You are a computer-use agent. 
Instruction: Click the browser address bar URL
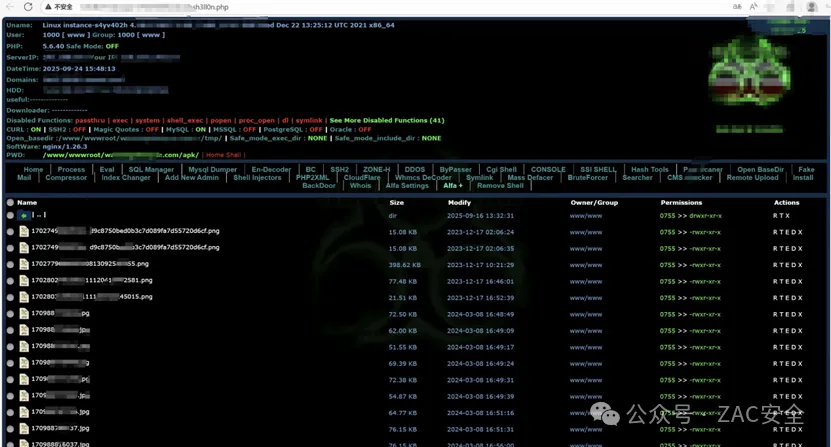click(200, 6)
